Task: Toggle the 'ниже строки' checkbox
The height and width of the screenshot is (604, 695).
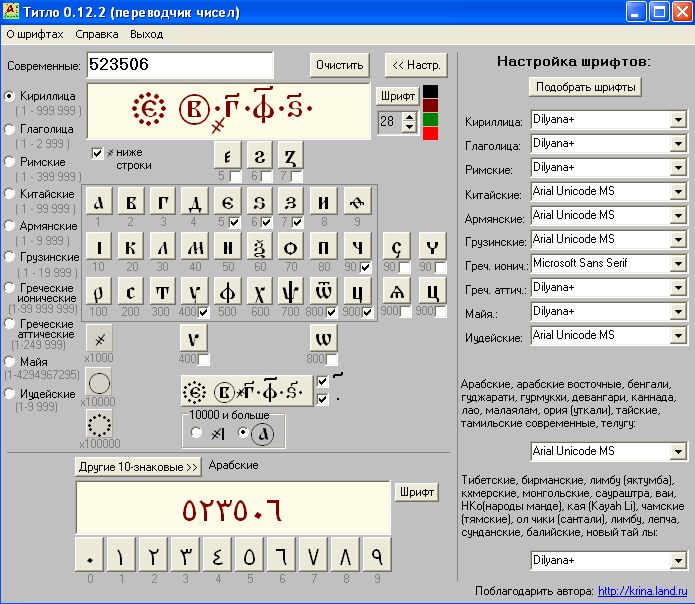Action: click(97, 153)
